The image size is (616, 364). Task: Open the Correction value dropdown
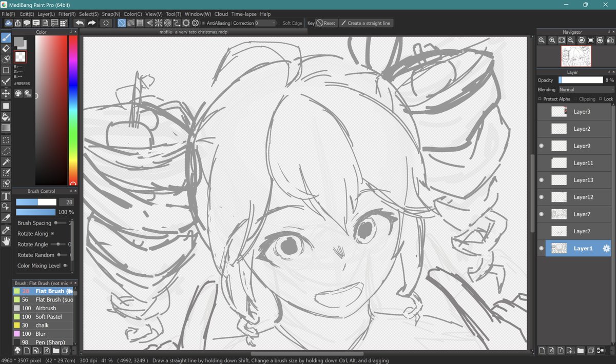[274, 23]
